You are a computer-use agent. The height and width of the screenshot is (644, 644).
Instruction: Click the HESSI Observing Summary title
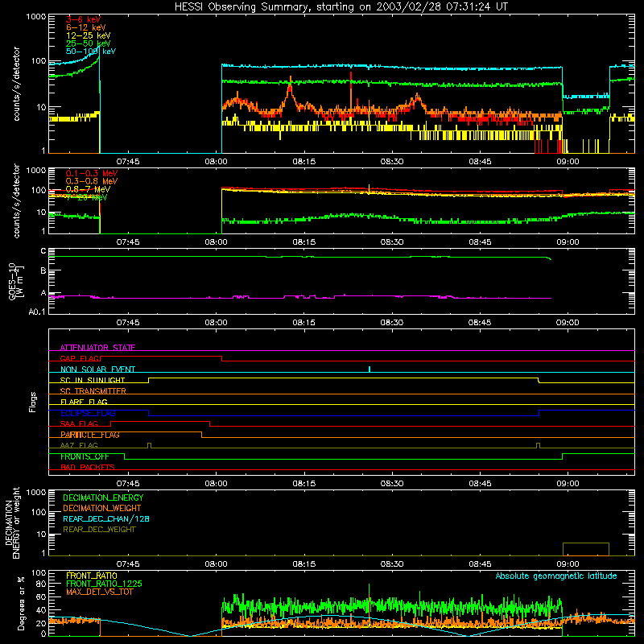(341, 7)
